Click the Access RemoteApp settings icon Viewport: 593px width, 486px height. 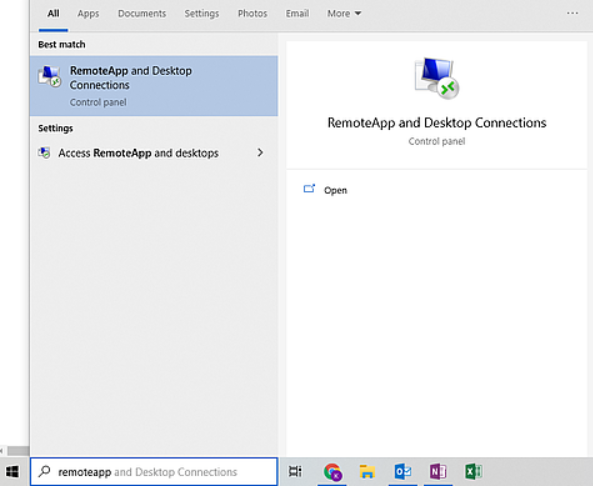[44, 153]
